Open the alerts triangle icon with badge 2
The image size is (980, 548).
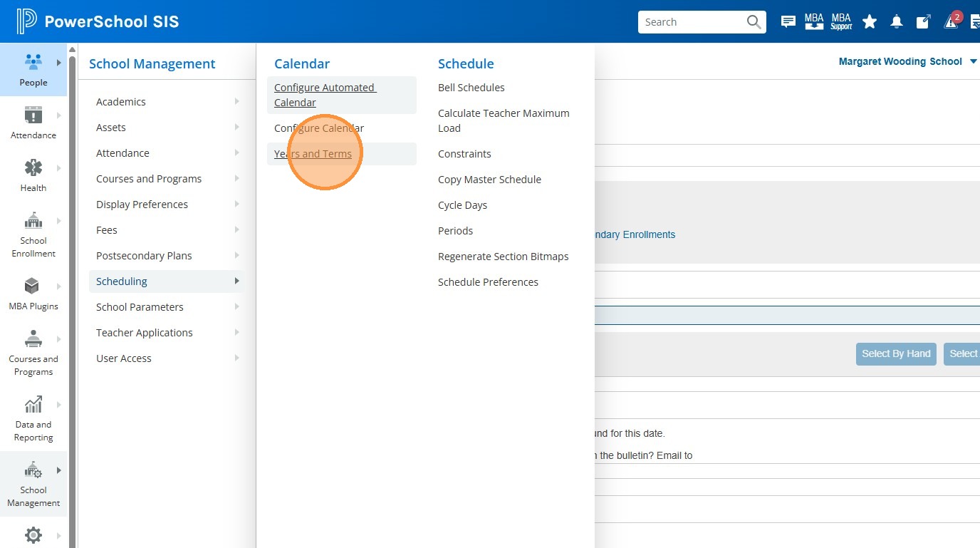(952, 21)
